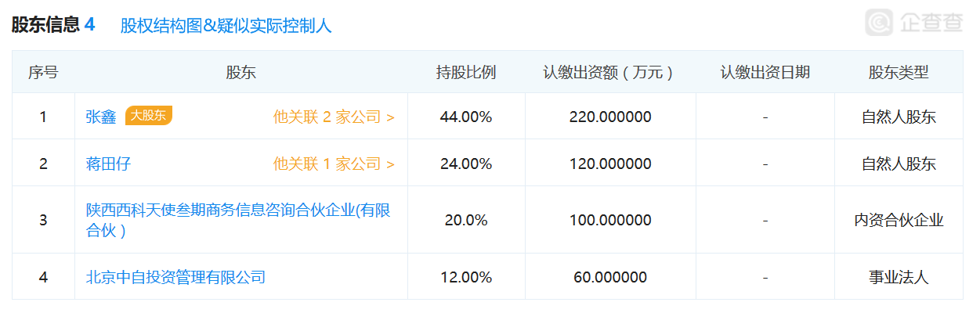Click row number 4 in 序号 column

pos(43,277)
